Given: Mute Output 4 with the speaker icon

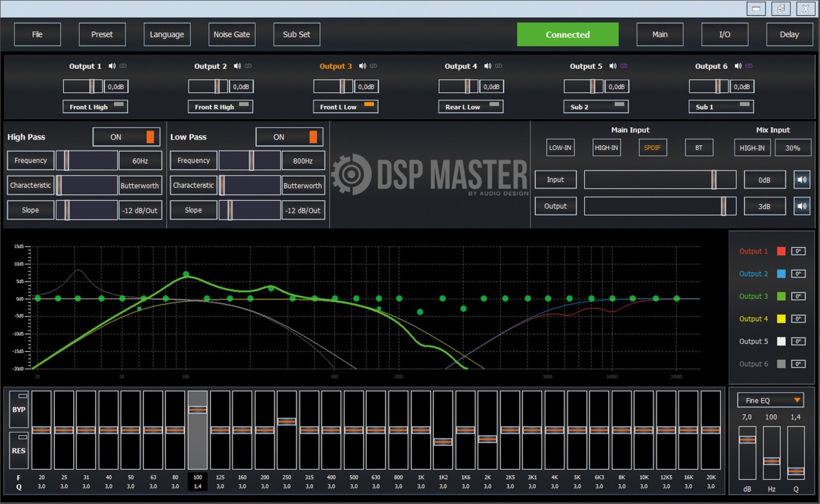Looking at the screenshot, I should coord(488,66).
